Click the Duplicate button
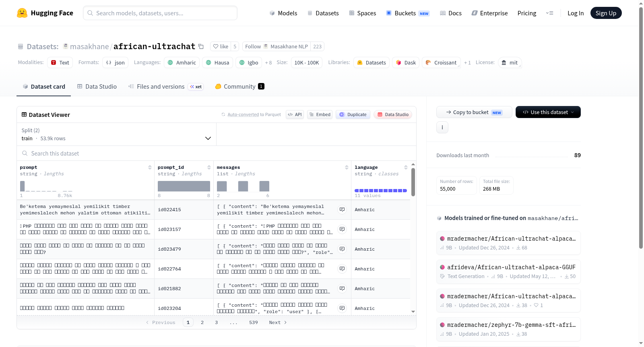644x347 pixels. point(353,114)
